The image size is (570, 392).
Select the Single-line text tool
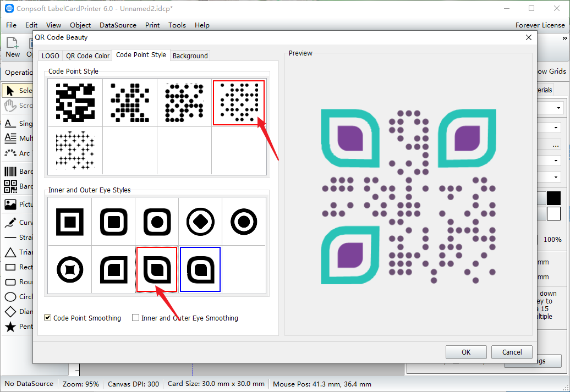pos(18,124)
